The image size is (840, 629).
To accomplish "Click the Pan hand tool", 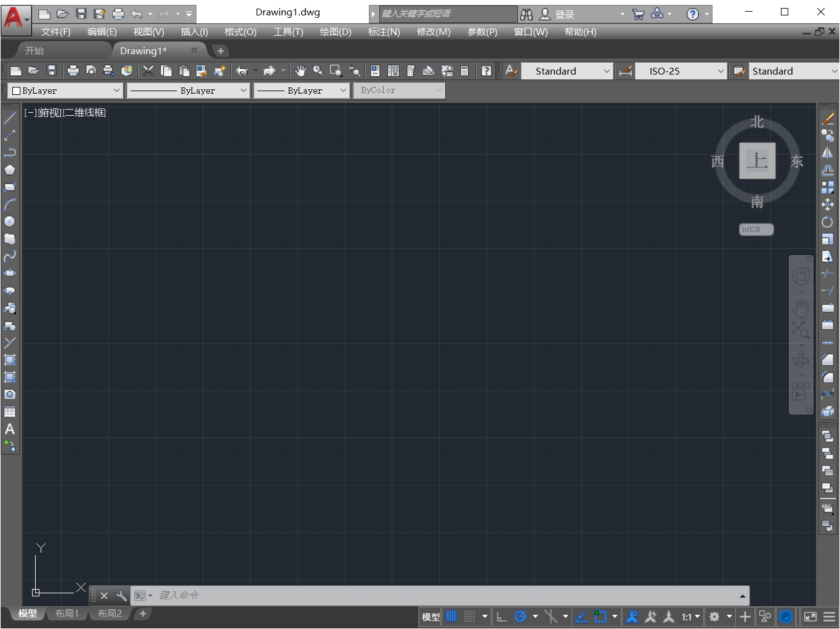I will coord(301,71).
